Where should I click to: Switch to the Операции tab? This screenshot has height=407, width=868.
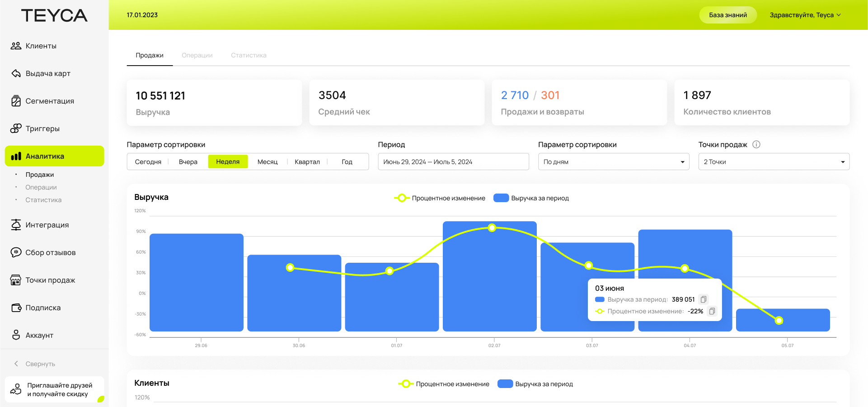point(197,55)
